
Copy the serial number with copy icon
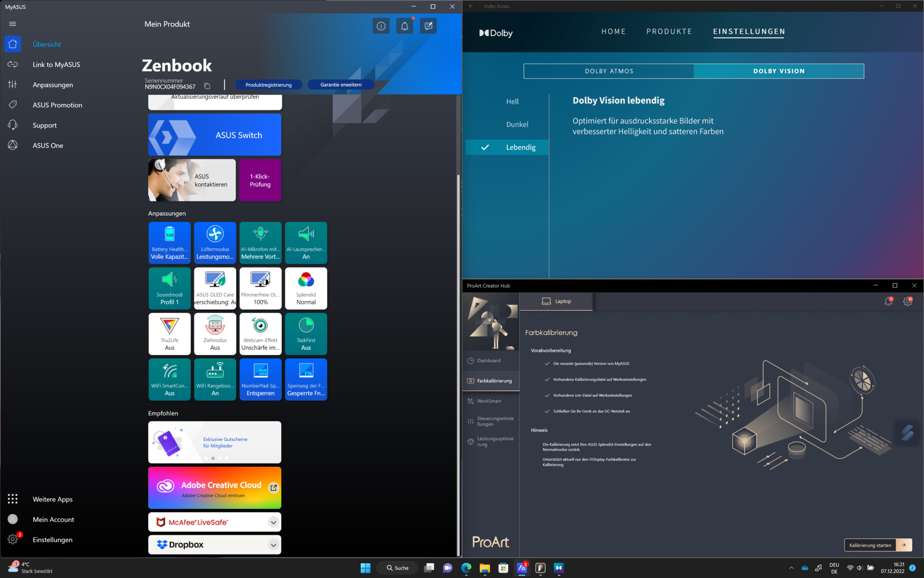(207, 86)
